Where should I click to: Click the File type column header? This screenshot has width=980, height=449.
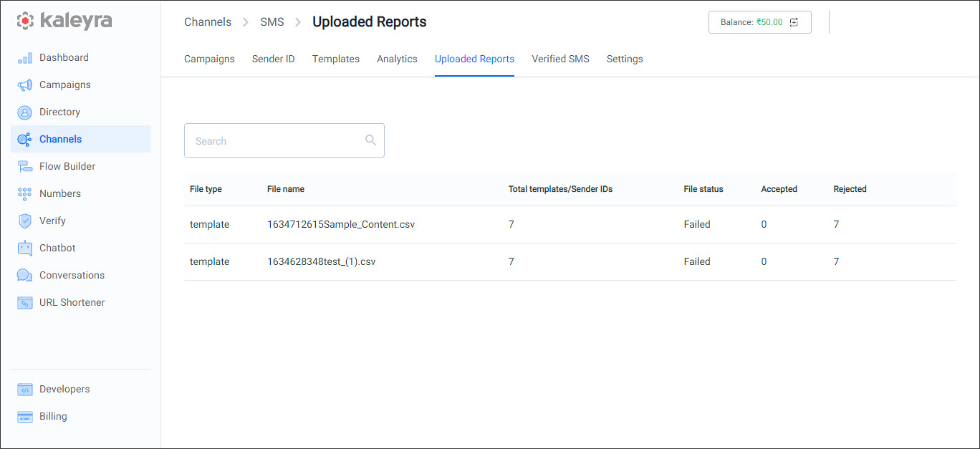[206, 189]
